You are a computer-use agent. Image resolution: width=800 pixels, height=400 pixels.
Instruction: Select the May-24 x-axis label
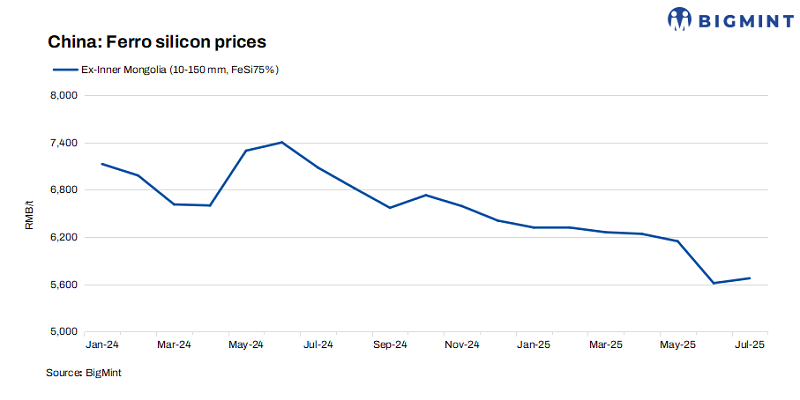point(246,344)
